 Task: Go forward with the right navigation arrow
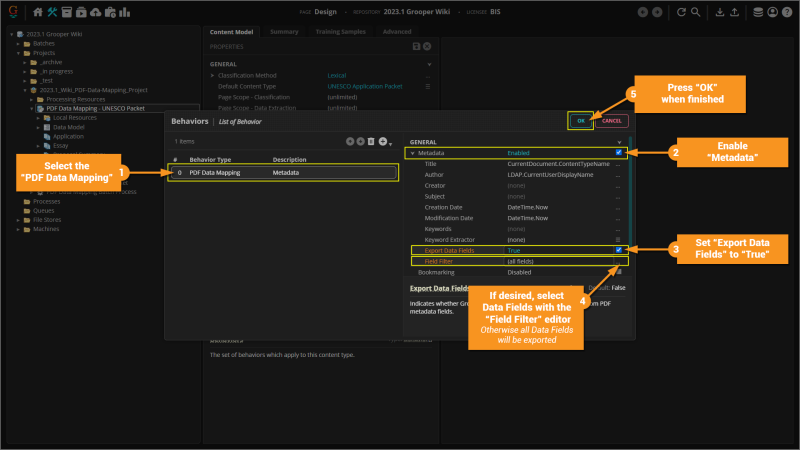tap(657, 12)
